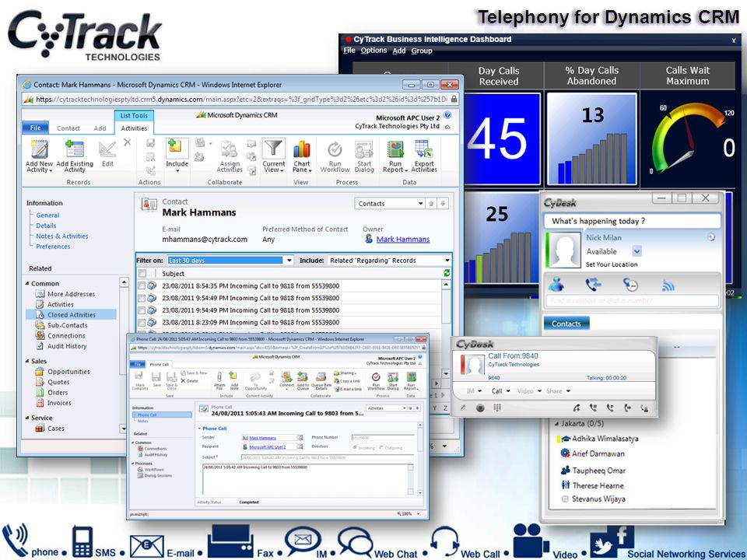Select contact Adhika Wimalasatya in CyDesk
747x560 pixels.
(605, 439)
